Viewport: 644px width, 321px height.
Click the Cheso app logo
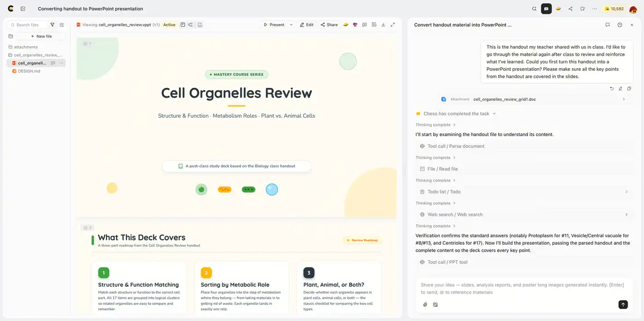(11, 9)
